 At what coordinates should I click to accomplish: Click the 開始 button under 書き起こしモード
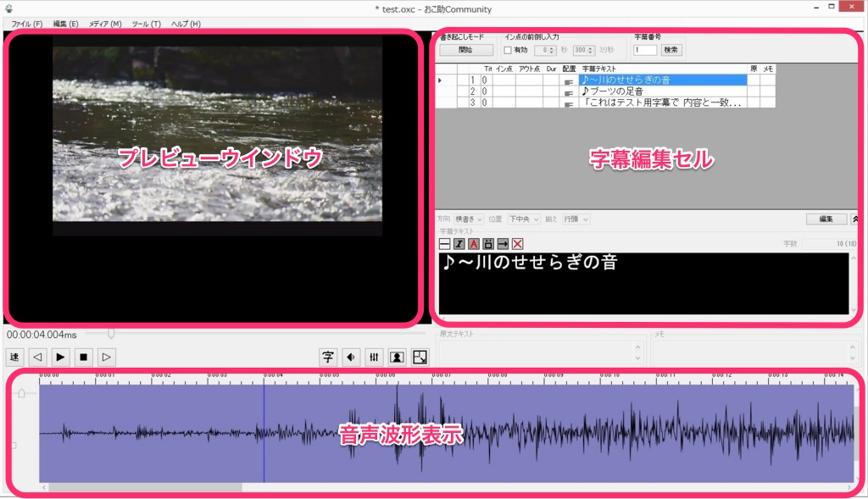(466, 50)
